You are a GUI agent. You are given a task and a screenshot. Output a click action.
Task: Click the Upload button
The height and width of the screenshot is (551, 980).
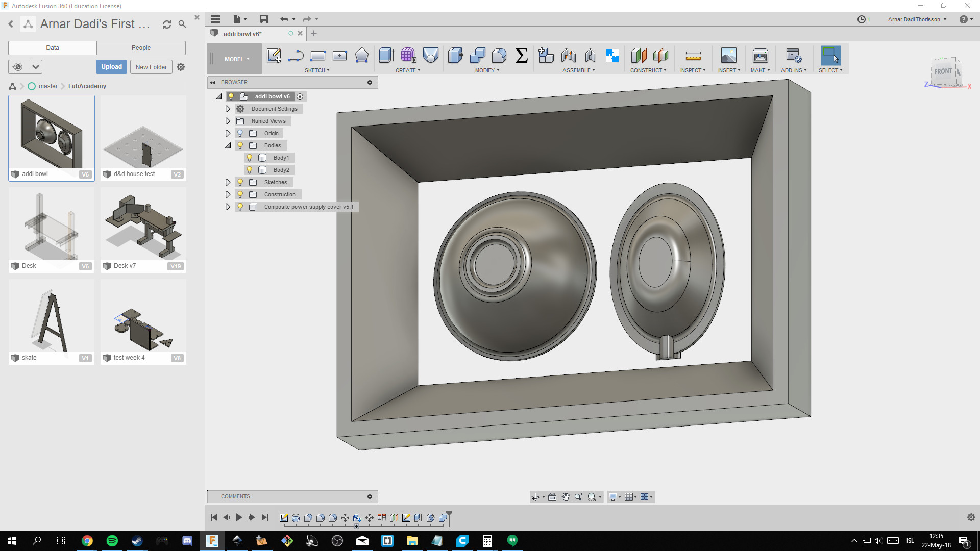click(111, 67)
